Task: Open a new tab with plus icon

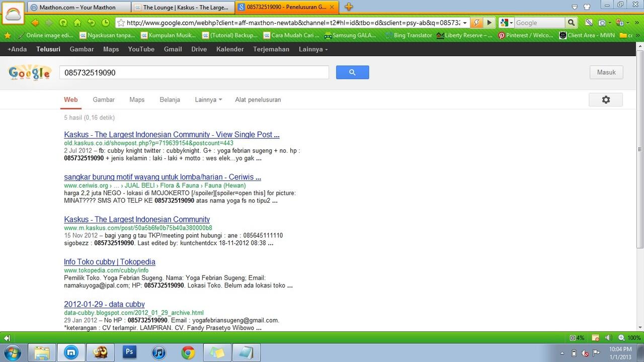Action: click(349, 7)
